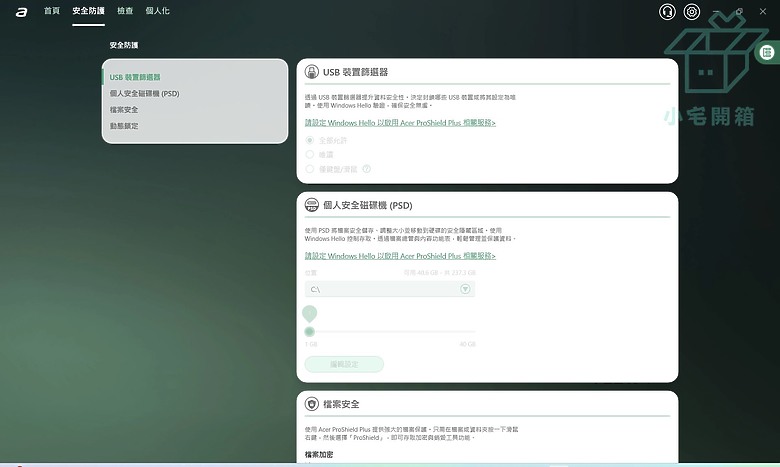The image size is (780, 467).
Task: Click the 檔案加密 heading text
Action: 319,455
